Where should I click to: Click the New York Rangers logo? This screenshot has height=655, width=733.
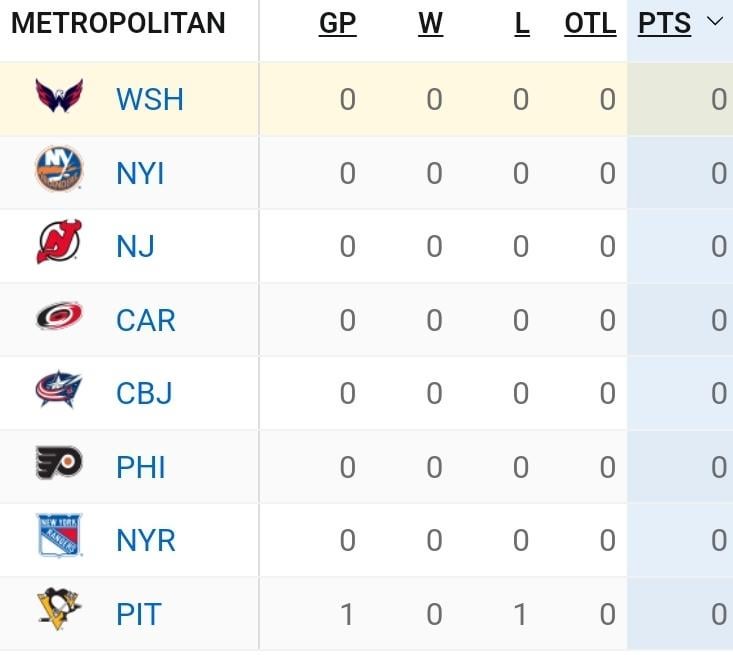(59, 537)
